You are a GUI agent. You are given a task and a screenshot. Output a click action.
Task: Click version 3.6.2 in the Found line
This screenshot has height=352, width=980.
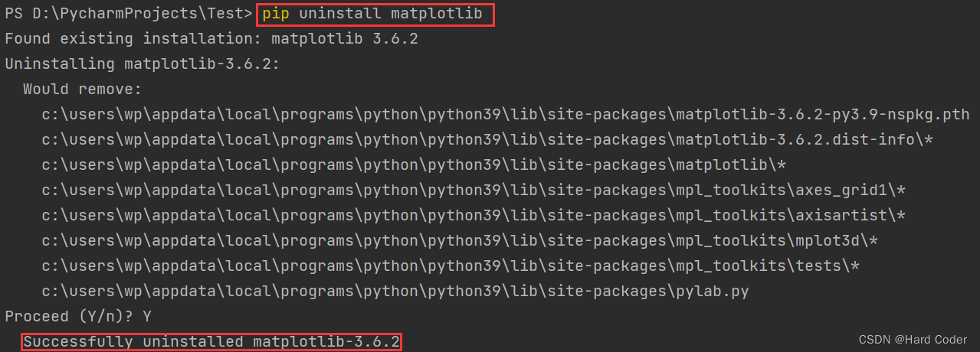[395, 39]
